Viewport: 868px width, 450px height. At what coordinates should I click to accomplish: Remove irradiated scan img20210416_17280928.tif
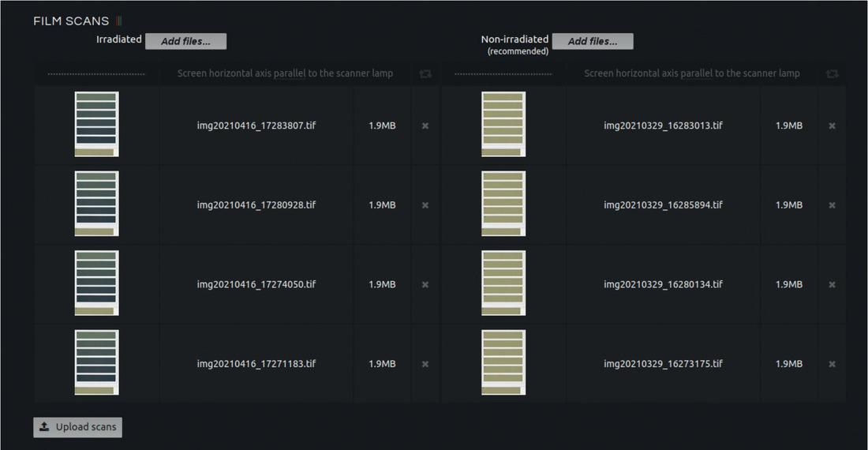point(425,205)
